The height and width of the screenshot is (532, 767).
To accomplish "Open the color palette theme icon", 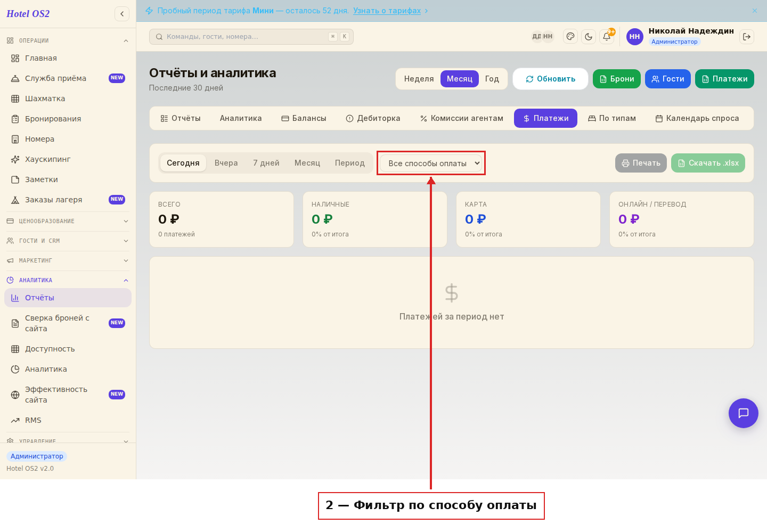I will pyautogui.click(x=570, y=37).
